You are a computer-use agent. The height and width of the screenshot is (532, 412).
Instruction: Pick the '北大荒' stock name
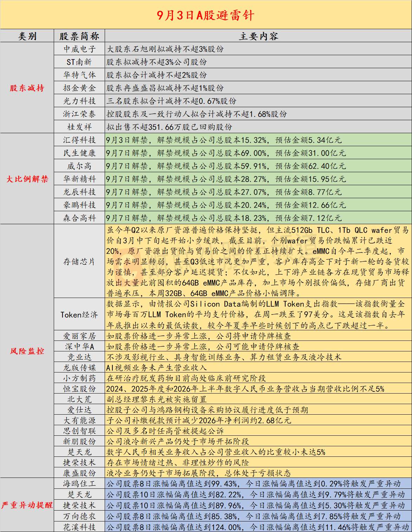79,400
